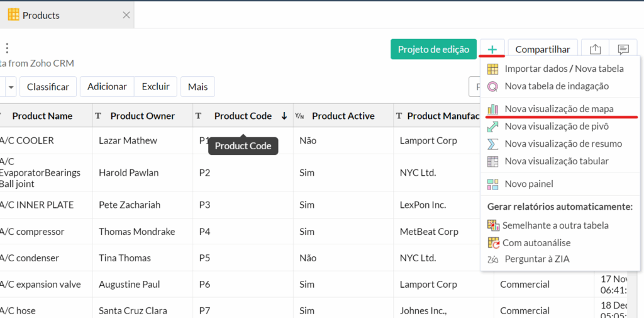The height and width of the screenshot is (318, 644).
Task: Click the ZIA assistant icon
Action: pos(493,259)
